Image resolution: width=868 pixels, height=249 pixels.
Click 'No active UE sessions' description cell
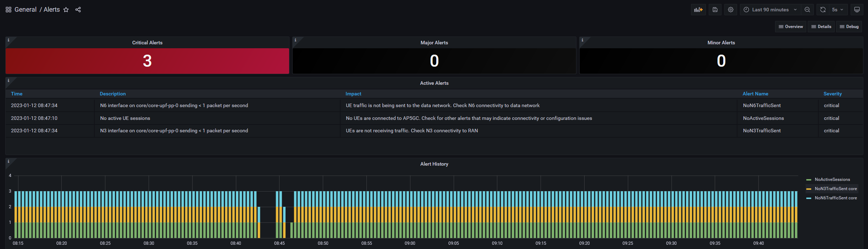click(217, 118)
